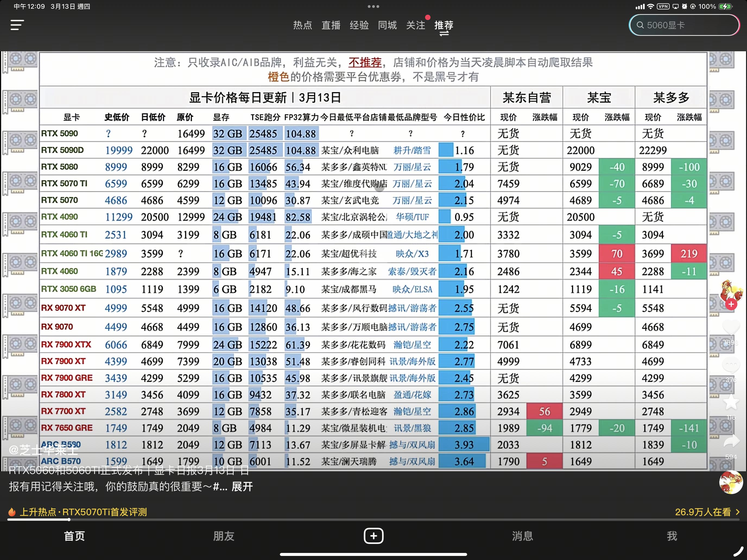Screen dimensions: 747x560
Task: Tap the RX 9070 XT row label
Action: [63, 308]
